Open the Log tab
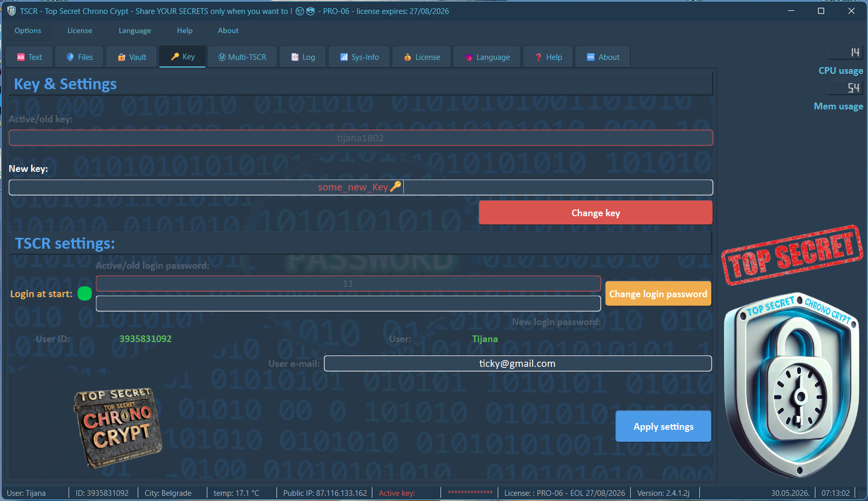 click(303, 57)
